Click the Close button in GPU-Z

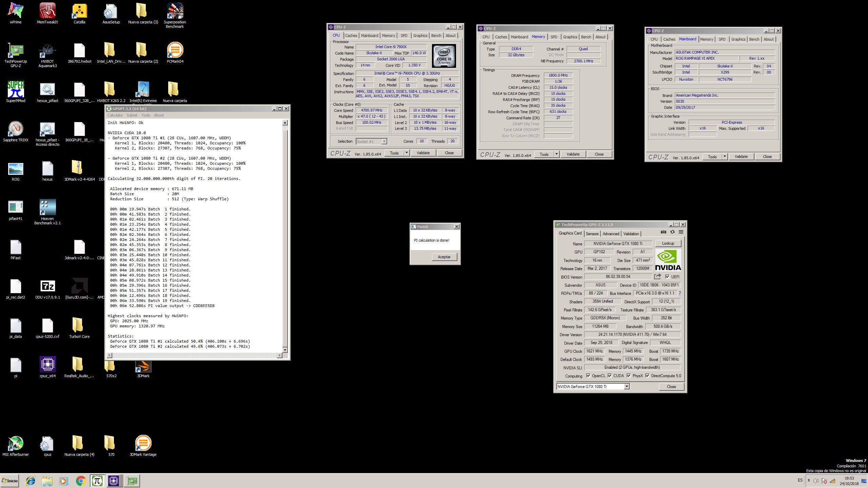point(671,386)
